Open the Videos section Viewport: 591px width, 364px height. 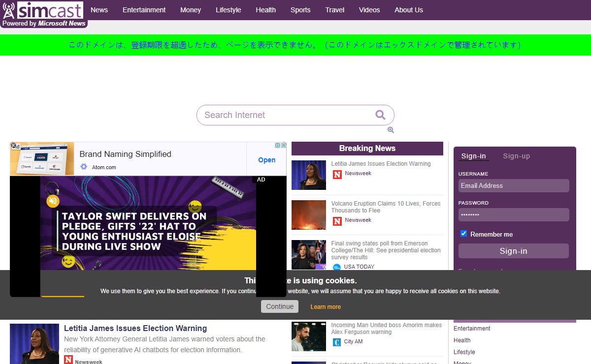point(369,10)
